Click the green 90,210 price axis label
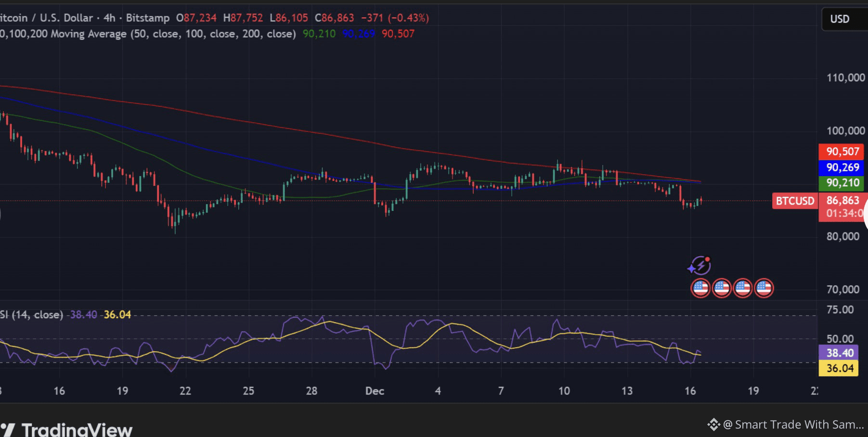The image size is (868, 437). coord(842,183)
